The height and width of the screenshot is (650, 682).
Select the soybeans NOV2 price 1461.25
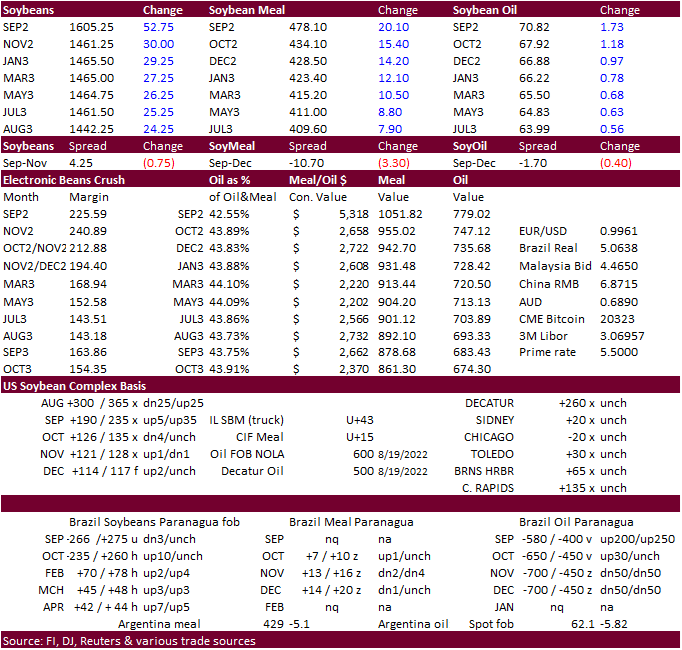coord(91,44)
